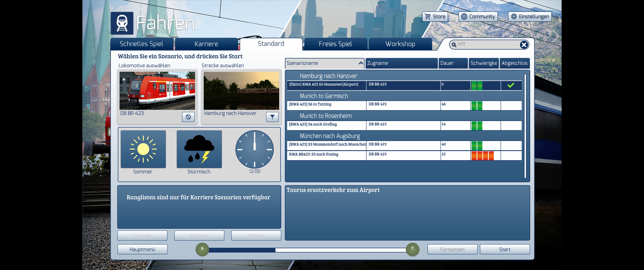This screenshot has height=270, width=644.
Task: Open the Workshop tab
Action: pyautogui.click(x=400, y=44)
